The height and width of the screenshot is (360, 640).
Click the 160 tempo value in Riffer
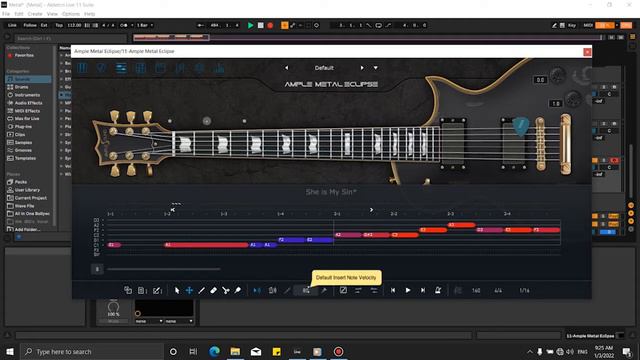476,291
